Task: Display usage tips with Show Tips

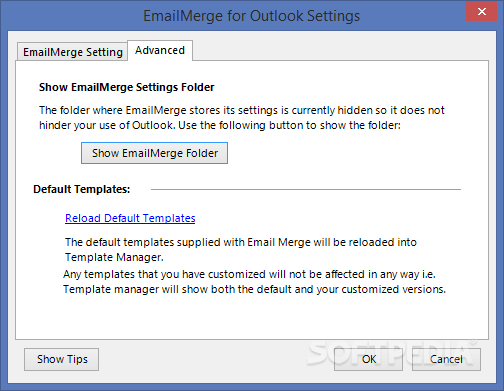Action: click(61, 359)
